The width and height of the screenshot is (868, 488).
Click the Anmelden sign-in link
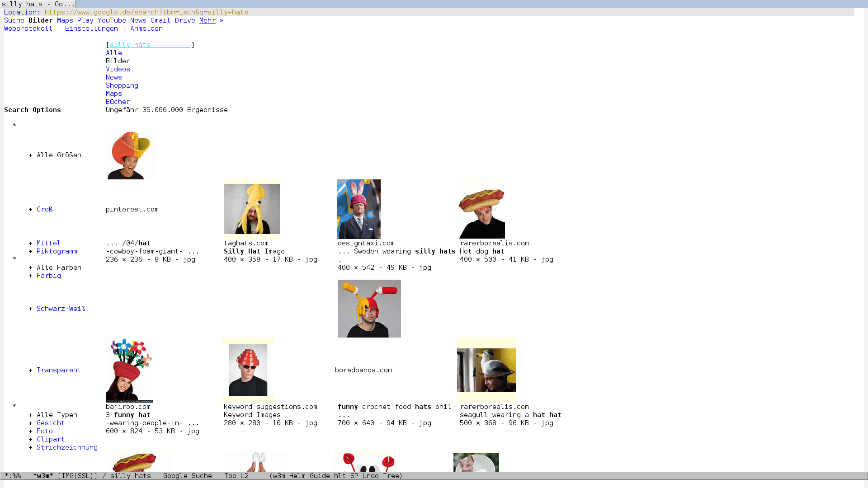146,28
